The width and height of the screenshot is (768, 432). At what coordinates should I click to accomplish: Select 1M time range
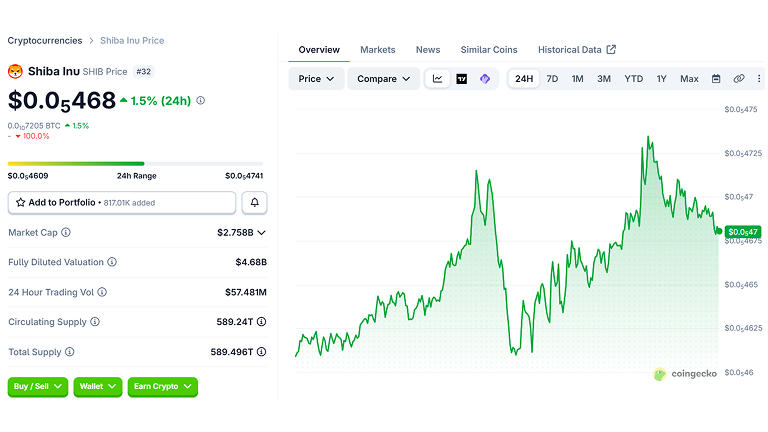pyautogui.click(x=577, y=79)
